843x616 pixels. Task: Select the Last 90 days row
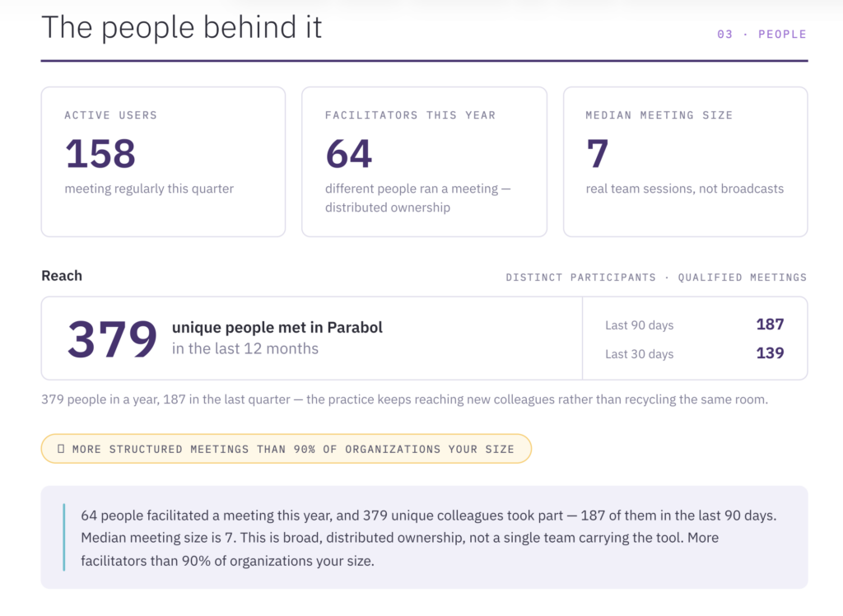click(x=694, y=324)
